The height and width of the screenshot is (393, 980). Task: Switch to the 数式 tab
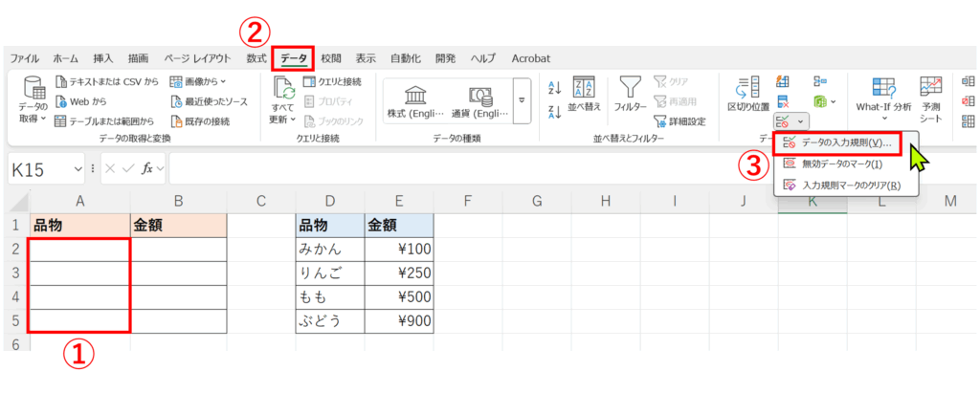click(256, 58)
